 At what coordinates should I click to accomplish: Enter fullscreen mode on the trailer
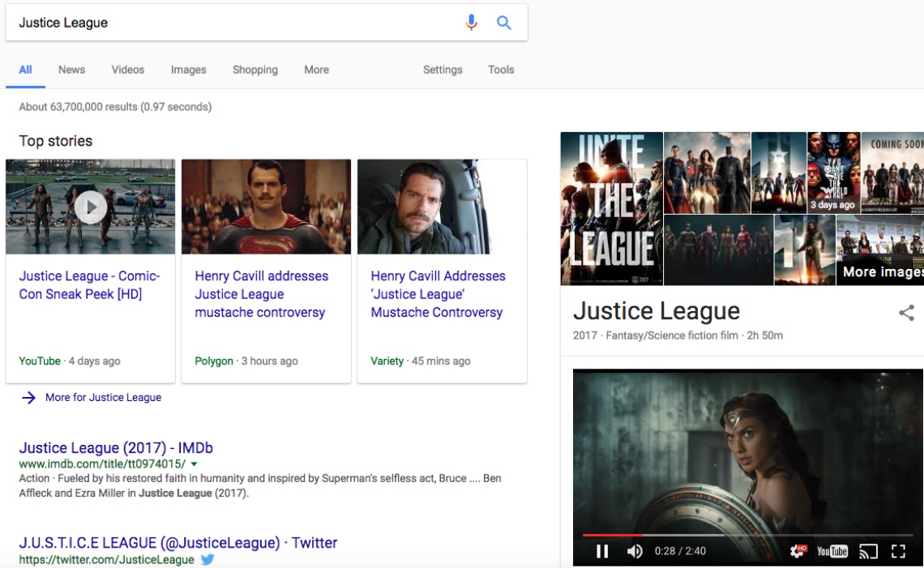tap(898, 552)
